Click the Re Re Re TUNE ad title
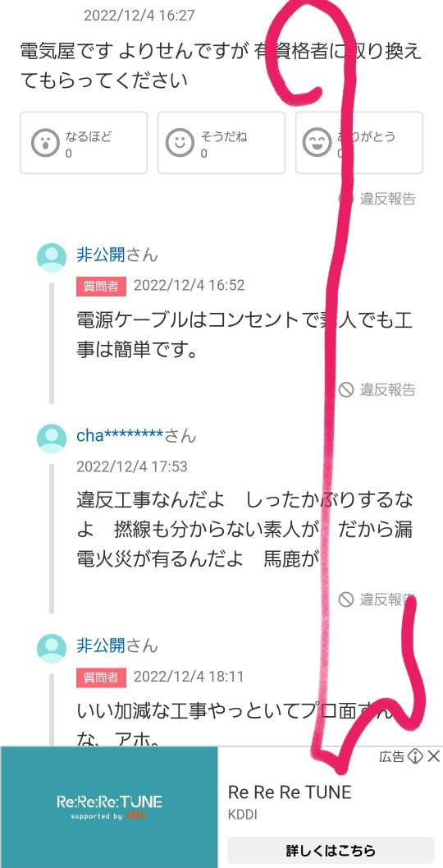 (290, 792)
